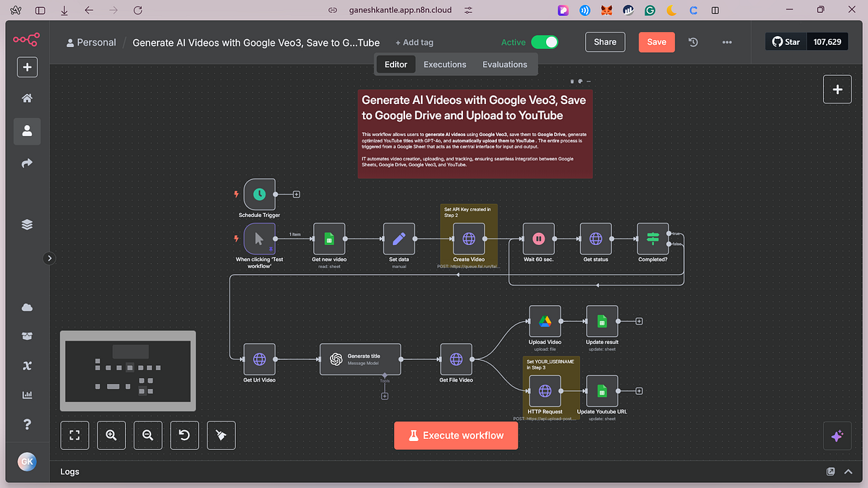Click the Zoom to fit icon on canvas toolbar
The height and width of the screenshot is (488, 868).
tap(75, 435)
